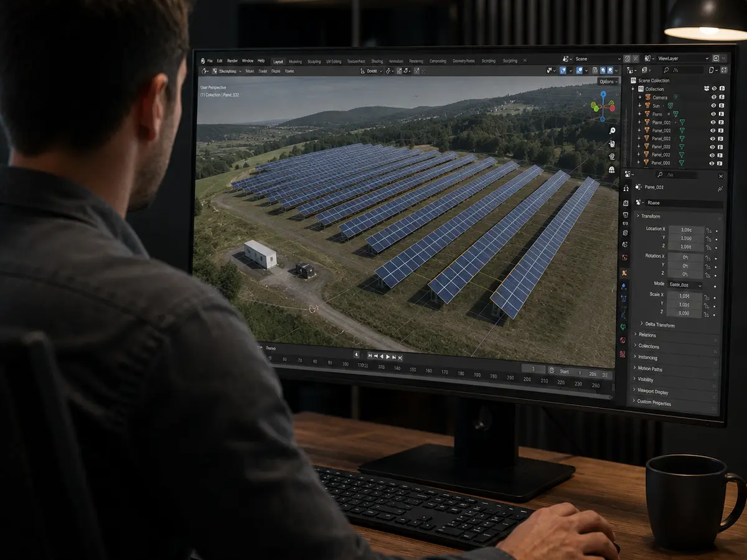This screenshot has width=747, height=560.
Task: Switch to the UV Editing workspace tab
Action: click(x=334, y=62)
